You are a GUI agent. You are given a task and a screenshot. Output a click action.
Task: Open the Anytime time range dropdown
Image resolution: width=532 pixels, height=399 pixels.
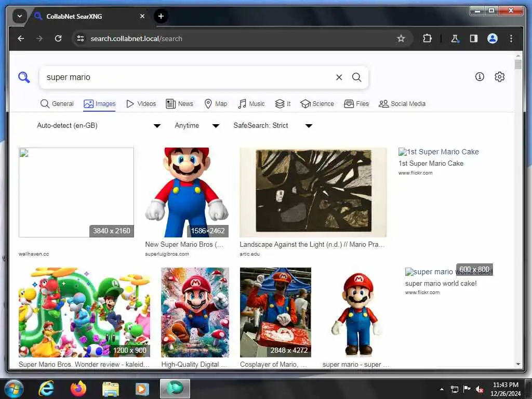point(197,126)
